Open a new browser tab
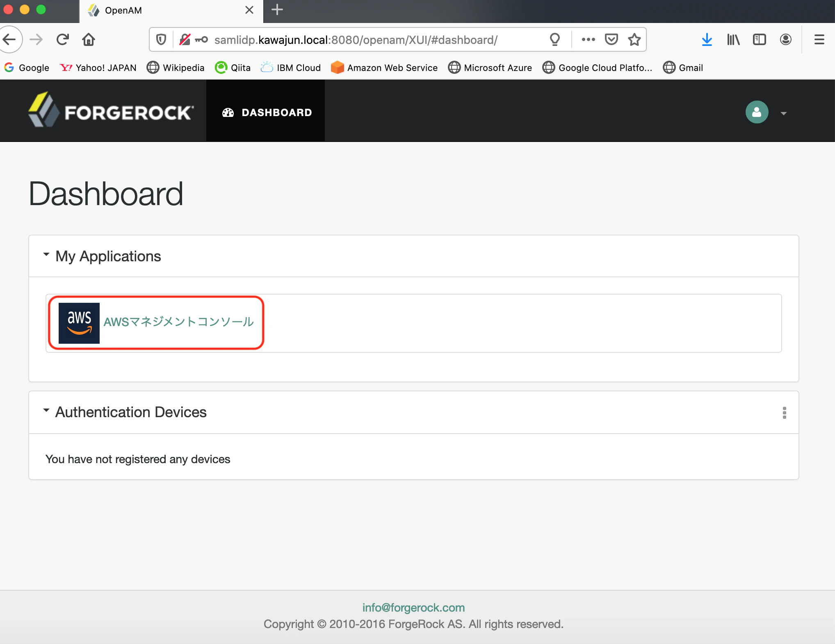835x644 pixels. tap(277, 9)
